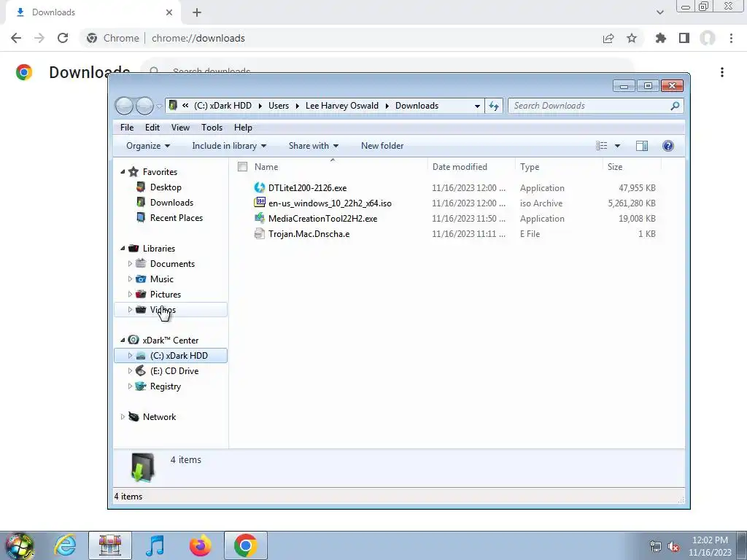Click the DTLite1200-2126.exe file icon
The image size is (747, 560).
pyautogui.click(x=259, y=187)
